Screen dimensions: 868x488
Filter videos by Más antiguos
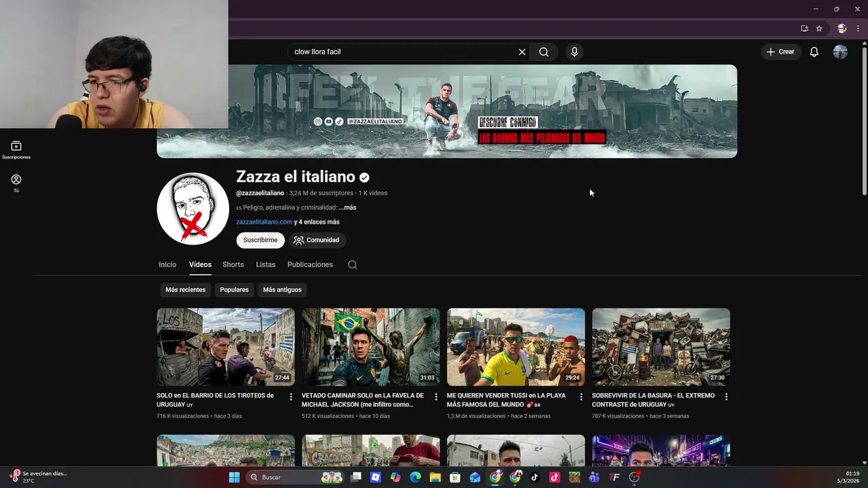(x=282, y=289)
